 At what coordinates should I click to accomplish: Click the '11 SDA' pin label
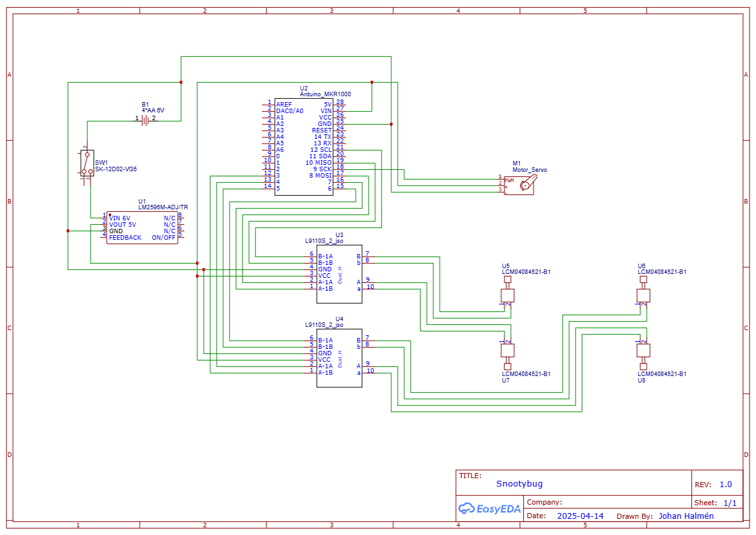pyautogui.click(x=320, y=156)
